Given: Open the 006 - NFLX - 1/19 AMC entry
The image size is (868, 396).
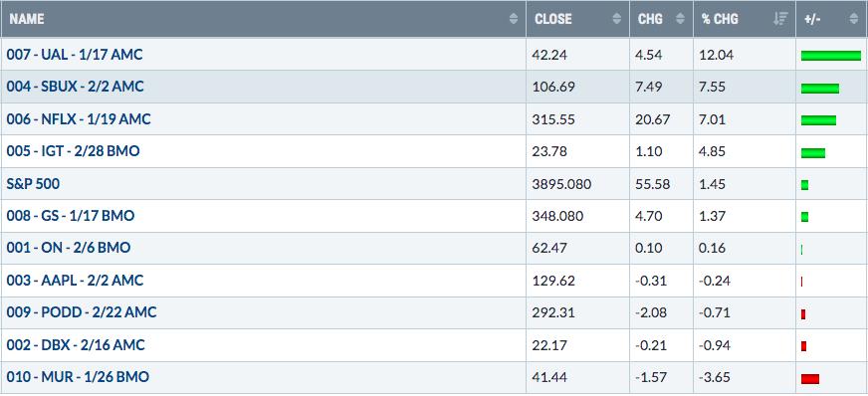Looking at the screenshot, I should (78, 119).
